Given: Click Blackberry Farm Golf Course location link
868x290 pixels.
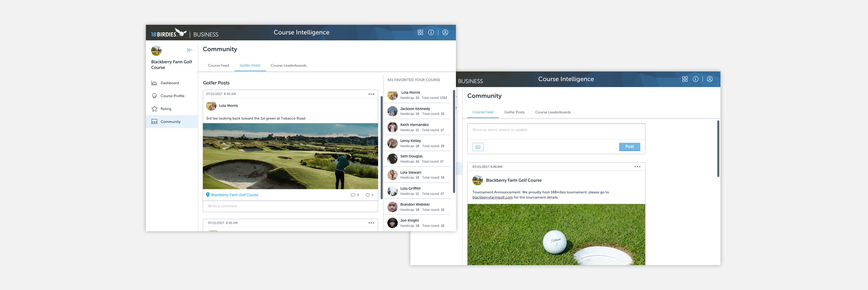Looking at the screenshot, I should click(x=234, y=195).
